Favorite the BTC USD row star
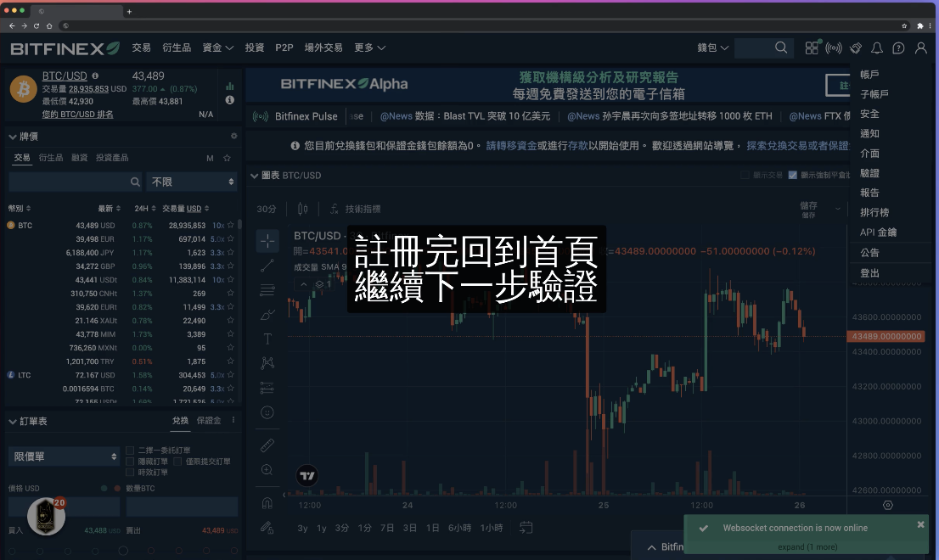The width and height of the screenshot is (939, 560). [x=231, y=225]
